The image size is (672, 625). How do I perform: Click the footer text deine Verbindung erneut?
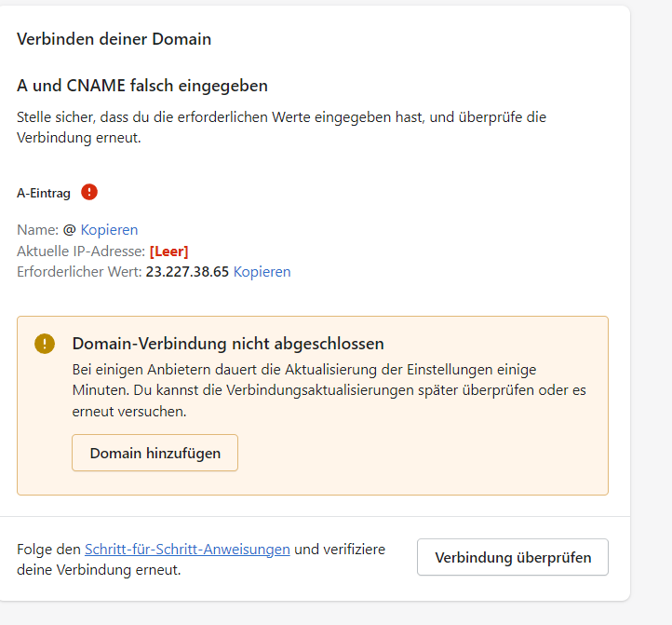click(99, 569)
